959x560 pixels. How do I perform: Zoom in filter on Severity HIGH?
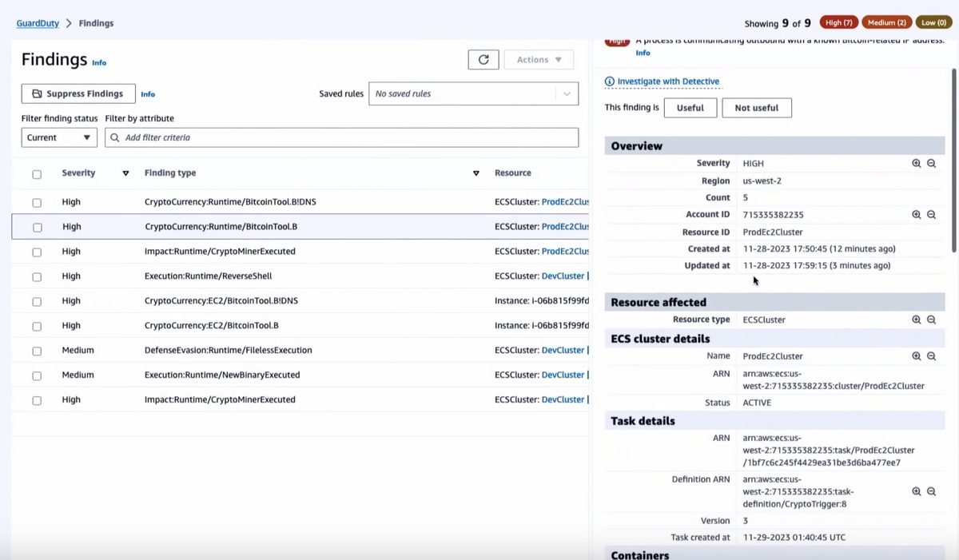(x=917, y=163)
